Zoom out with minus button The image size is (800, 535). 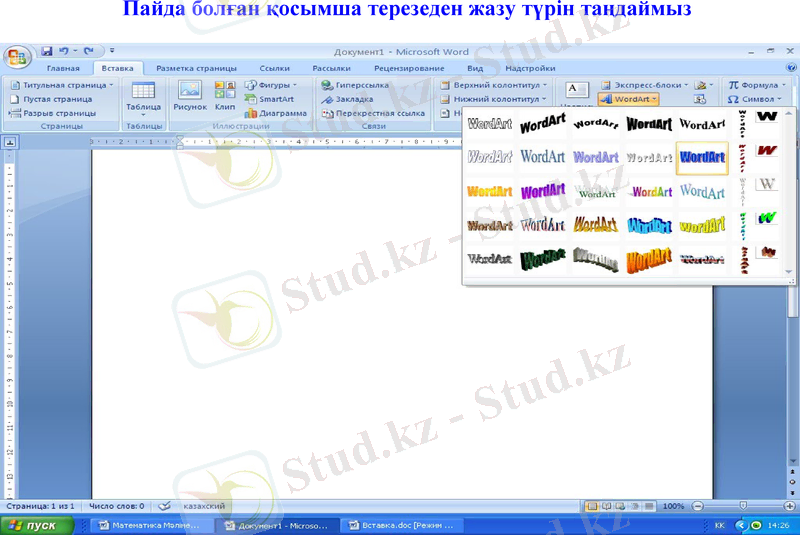pos(697,506)
